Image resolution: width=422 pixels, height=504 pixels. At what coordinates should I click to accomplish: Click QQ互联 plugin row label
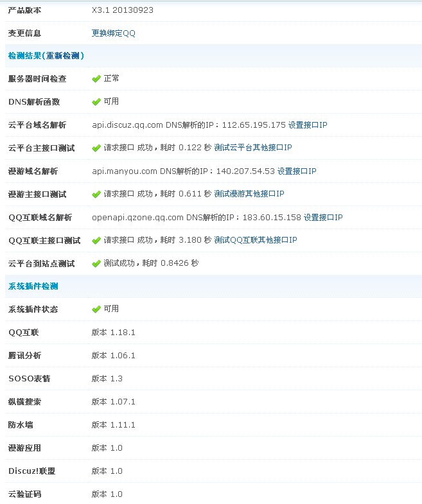(24, 333)
